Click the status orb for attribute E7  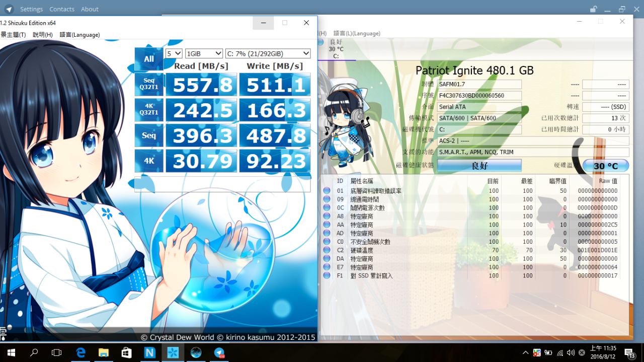click(327, 267)
